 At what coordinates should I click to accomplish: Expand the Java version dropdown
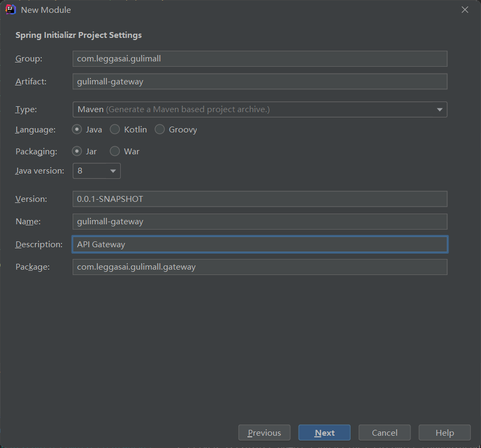click(97, 171)
